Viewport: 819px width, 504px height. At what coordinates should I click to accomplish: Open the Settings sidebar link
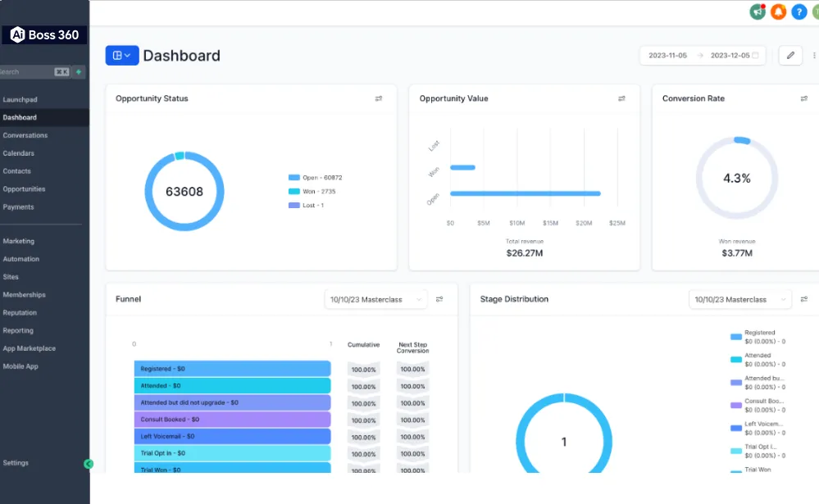click(16, 463)
